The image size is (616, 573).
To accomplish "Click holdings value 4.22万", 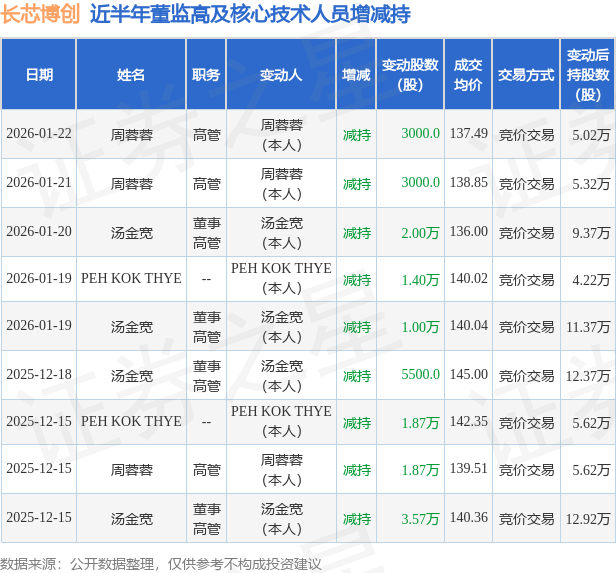I will coord(591,280).
